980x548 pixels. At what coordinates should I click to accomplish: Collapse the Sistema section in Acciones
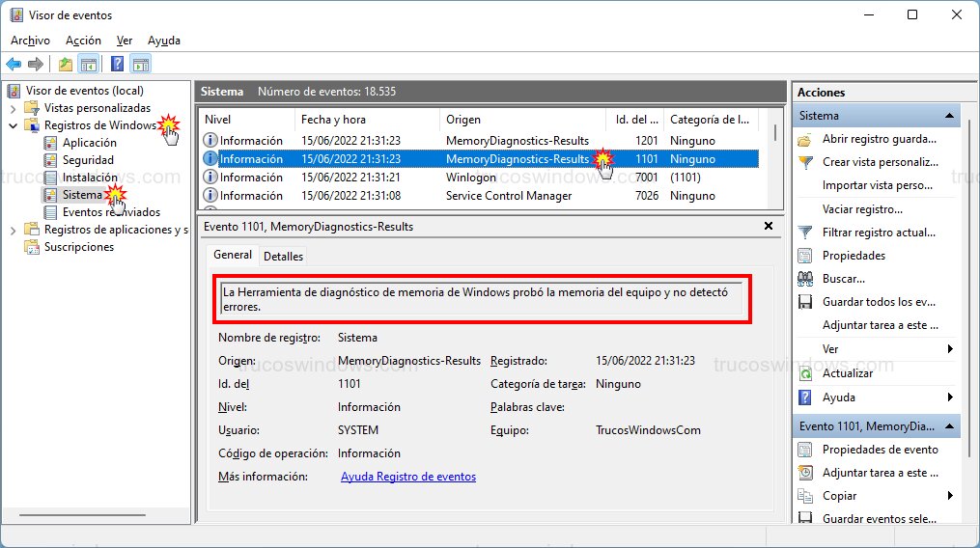tap(950, 116)
